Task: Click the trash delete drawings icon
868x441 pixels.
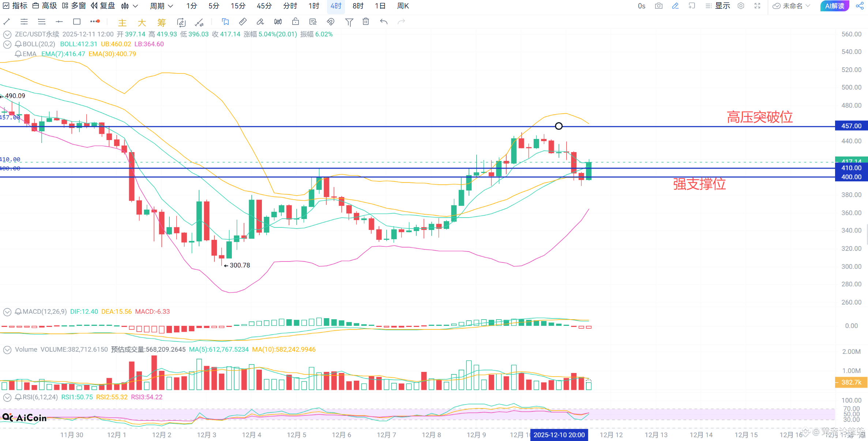Action: 365,22
